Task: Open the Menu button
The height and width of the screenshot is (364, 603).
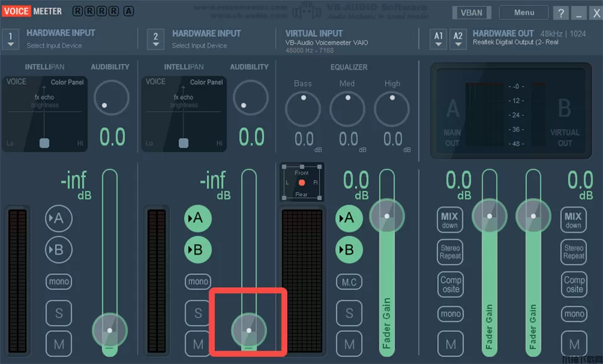Action: [524, 13]
